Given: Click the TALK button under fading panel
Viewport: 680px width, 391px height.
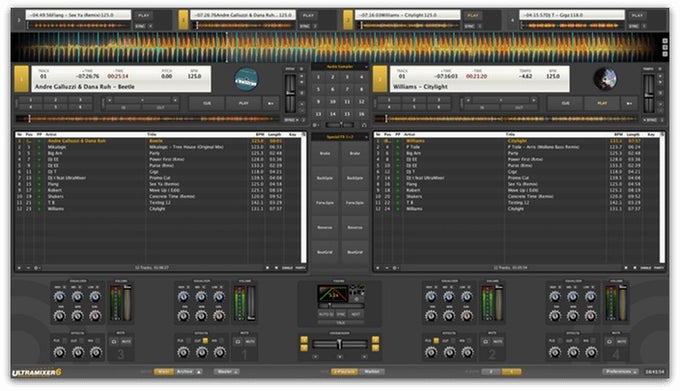Looking at the screenshot, I should pos(341,323).
